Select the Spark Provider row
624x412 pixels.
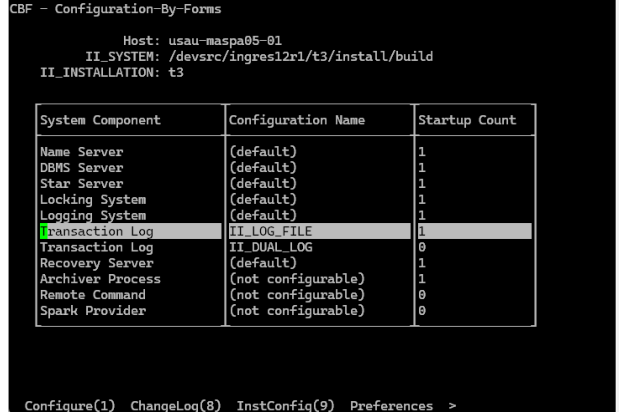point(92,311)
